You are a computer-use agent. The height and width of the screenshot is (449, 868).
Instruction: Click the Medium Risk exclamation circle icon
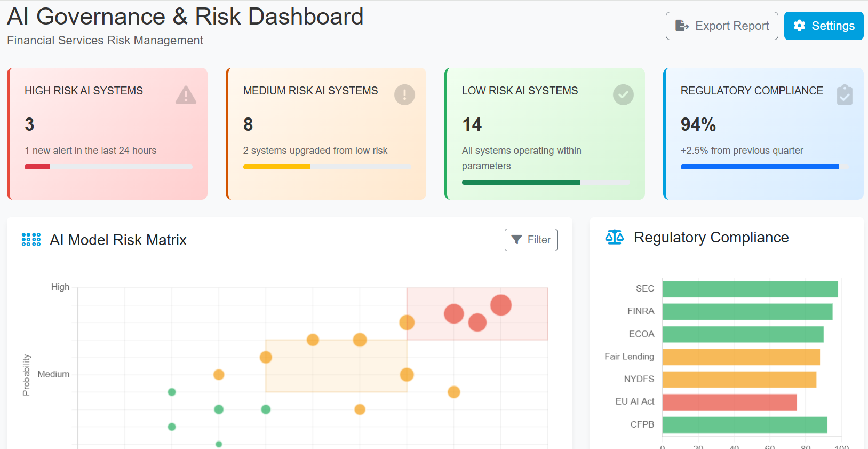[x=404, y=95]
